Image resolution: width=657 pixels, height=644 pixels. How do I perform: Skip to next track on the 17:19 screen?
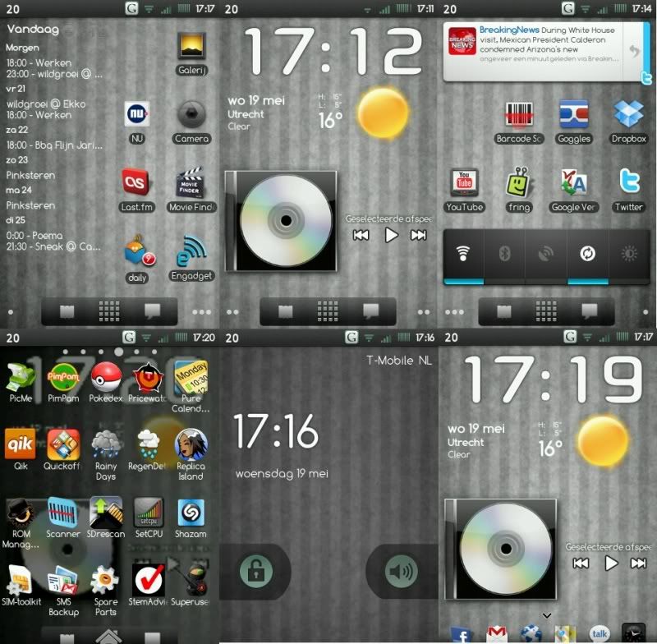point(639,563)
